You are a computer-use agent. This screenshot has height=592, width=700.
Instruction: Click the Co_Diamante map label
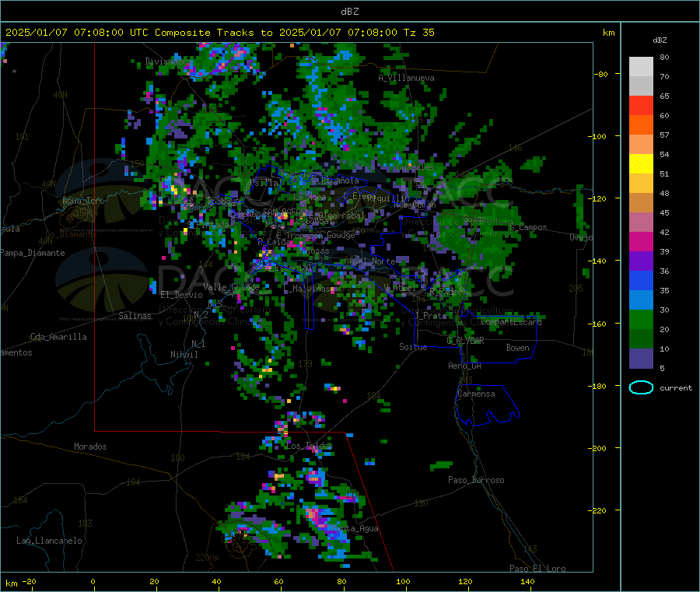[x=71, y=234]
